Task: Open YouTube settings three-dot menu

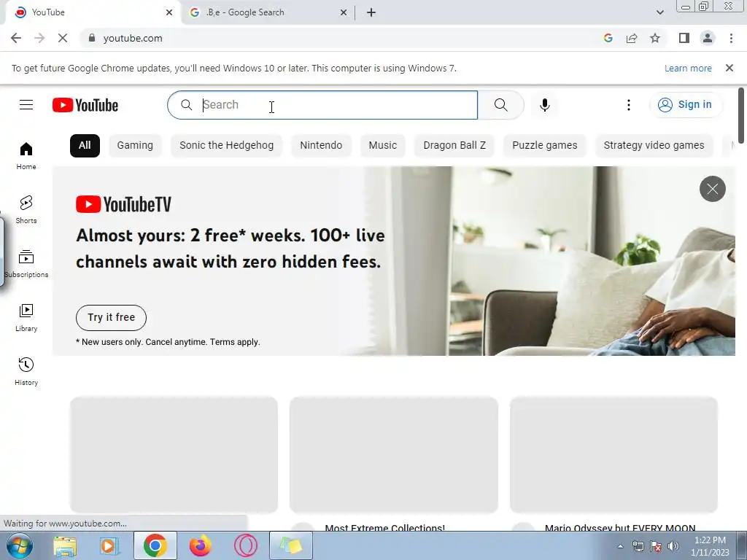Action: [629, 105]
